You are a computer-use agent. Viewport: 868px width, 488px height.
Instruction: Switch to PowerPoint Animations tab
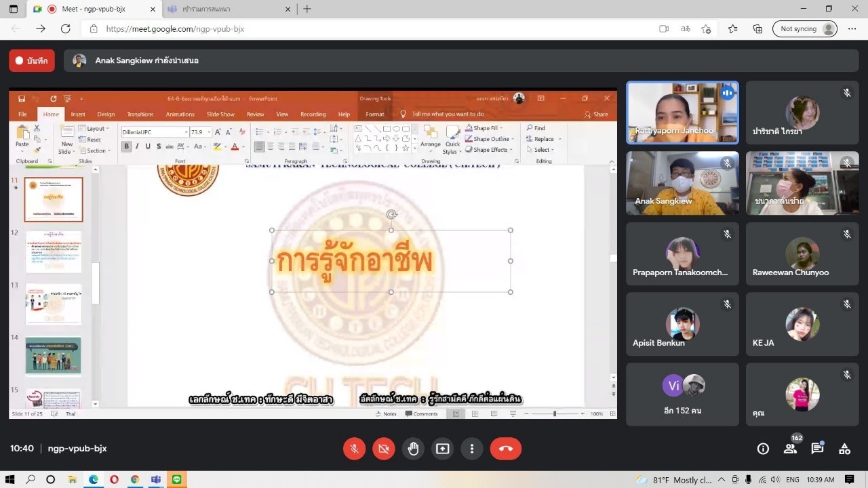(180, 115)
